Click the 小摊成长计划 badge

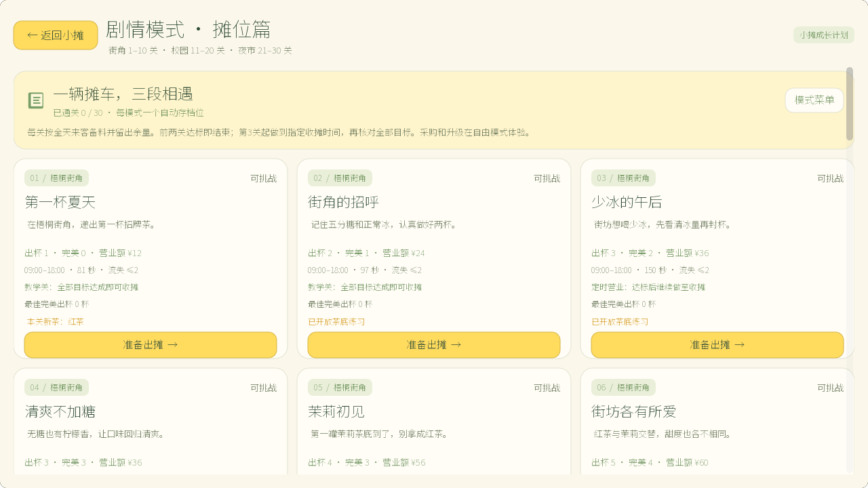click(x=824, y=35)
